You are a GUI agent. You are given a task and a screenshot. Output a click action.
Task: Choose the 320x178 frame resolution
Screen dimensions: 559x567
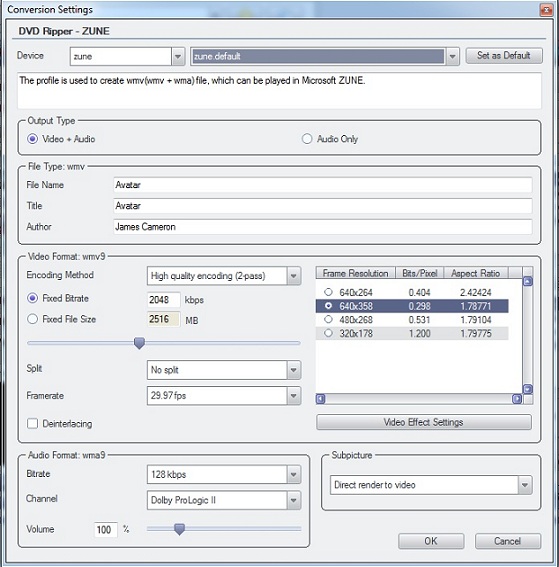pos(328,333)
